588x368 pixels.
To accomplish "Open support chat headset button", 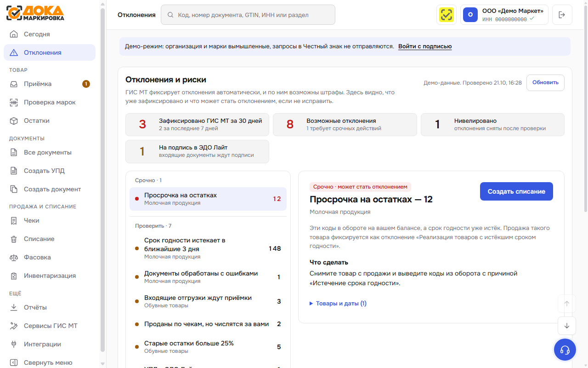I will [x=565, y=350].
